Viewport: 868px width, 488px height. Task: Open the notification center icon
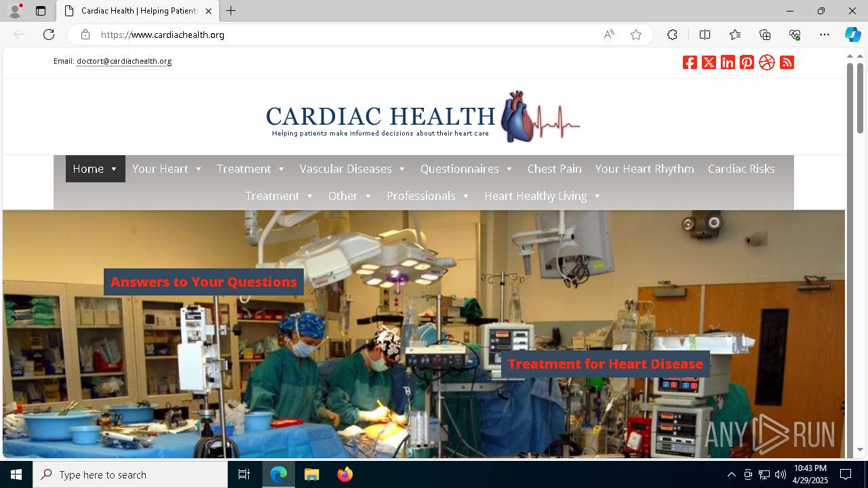click(846, 474)
